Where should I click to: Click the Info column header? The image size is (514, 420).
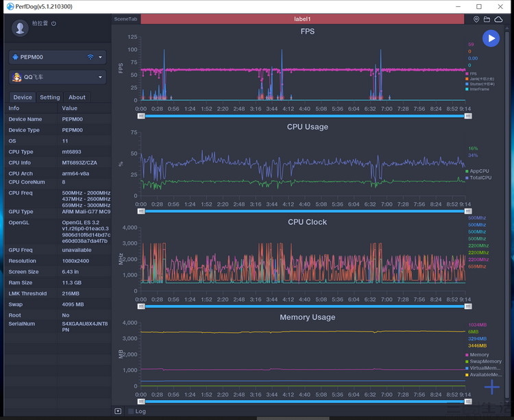point(14,108)
